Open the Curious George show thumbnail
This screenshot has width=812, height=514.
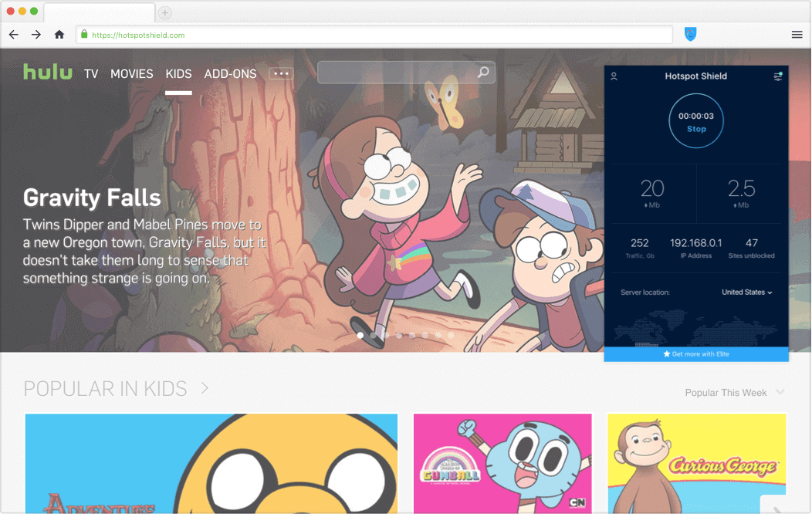[x=696, y=463]
